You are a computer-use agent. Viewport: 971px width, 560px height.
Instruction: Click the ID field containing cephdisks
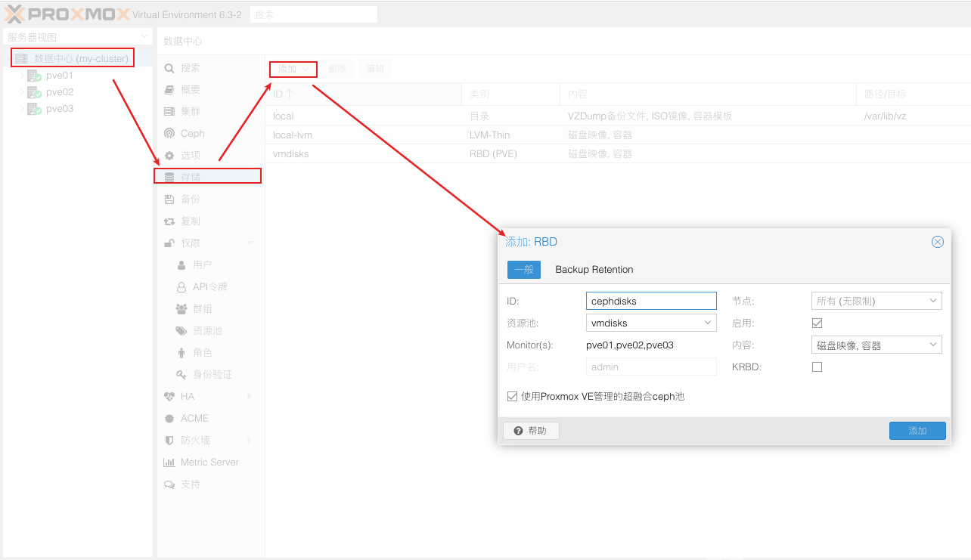651,301
